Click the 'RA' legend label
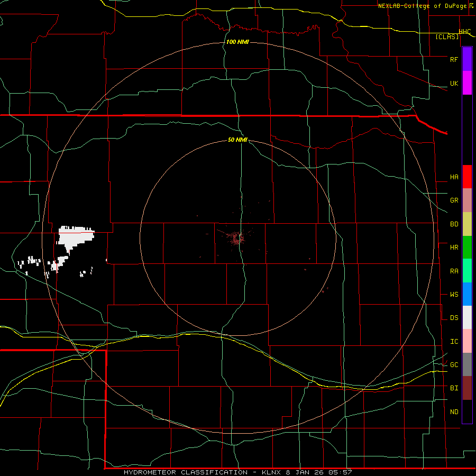This screenshot has height=476, width=476. point(454,271)
